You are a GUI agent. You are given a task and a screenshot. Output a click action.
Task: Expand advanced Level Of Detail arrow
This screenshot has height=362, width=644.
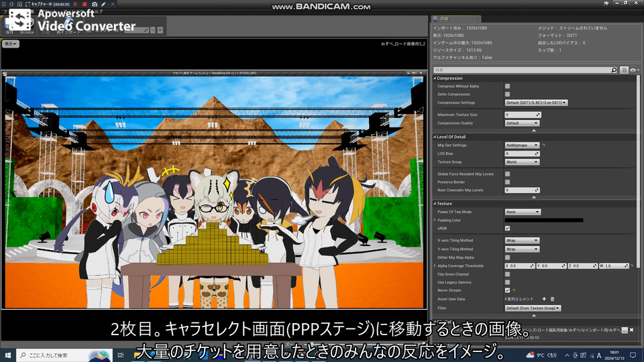pos(534,197)
